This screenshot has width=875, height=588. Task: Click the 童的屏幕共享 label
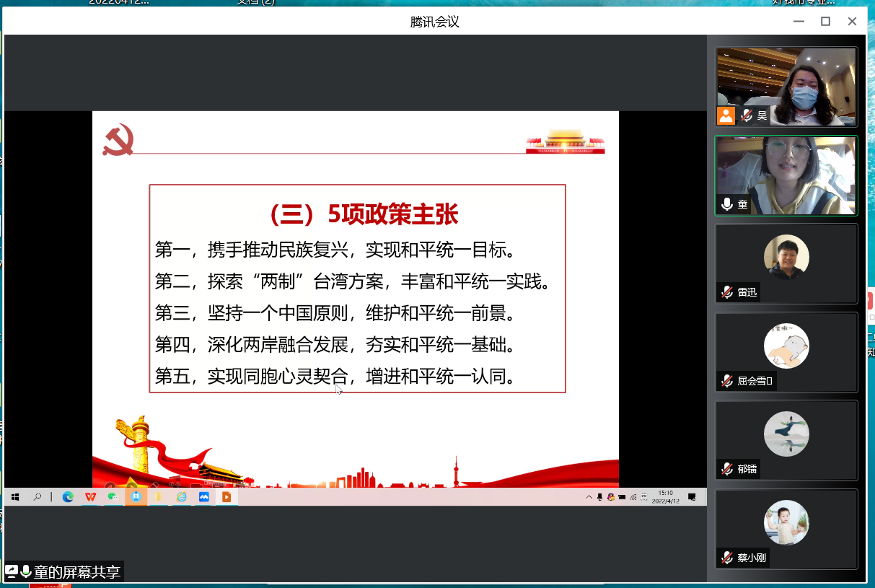pyautogui.click(x=76, y=572)
